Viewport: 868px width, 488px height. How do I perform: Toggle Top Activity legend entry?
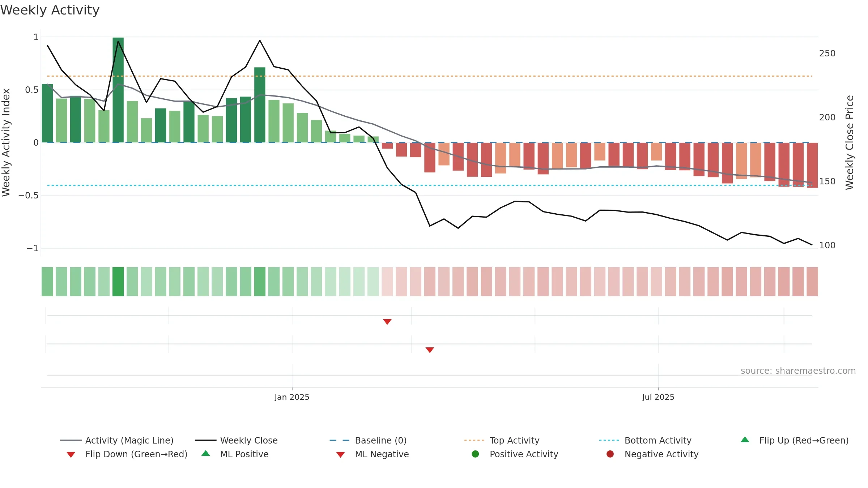502,440
